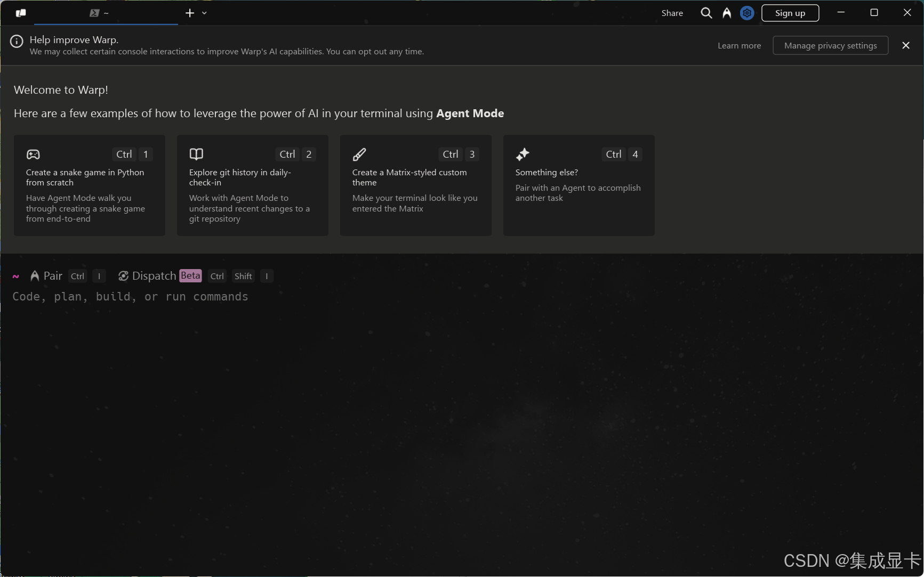Viewport: 924px width, 577px height.
Task: Click the open book icon
Action: point(196,154)
